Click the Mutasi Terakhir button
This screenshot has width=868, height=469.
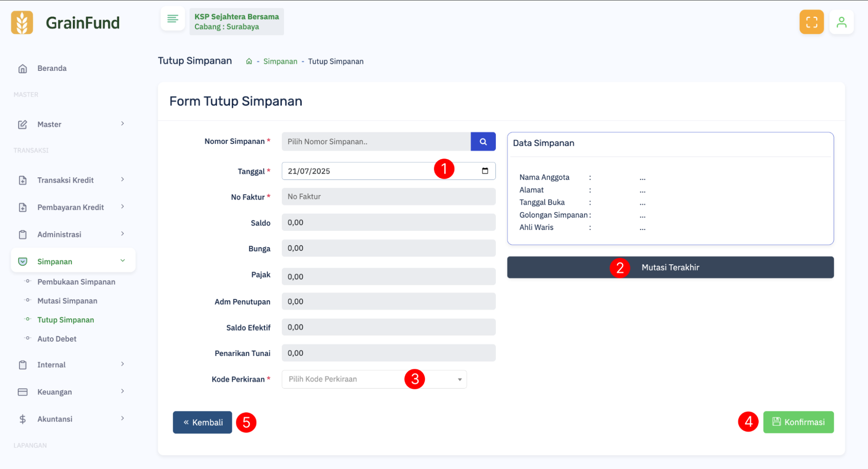pos(670,267)
